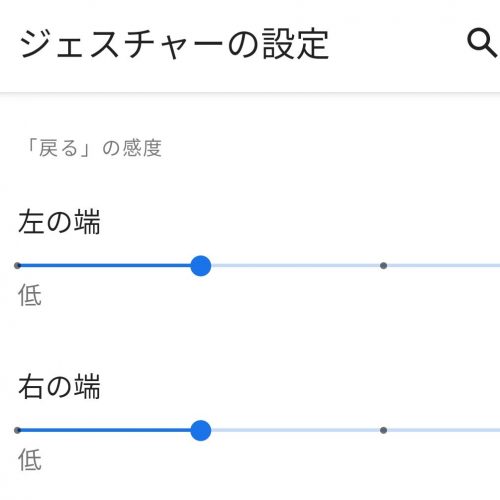
Task: Click the 右の端 slider thumb
Action: click(201, 430)
